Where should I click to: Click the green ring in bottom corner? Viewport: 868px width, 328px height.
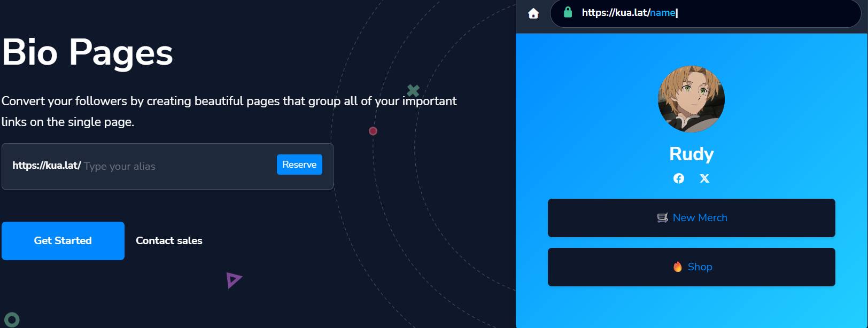click(x=12, y=319)
